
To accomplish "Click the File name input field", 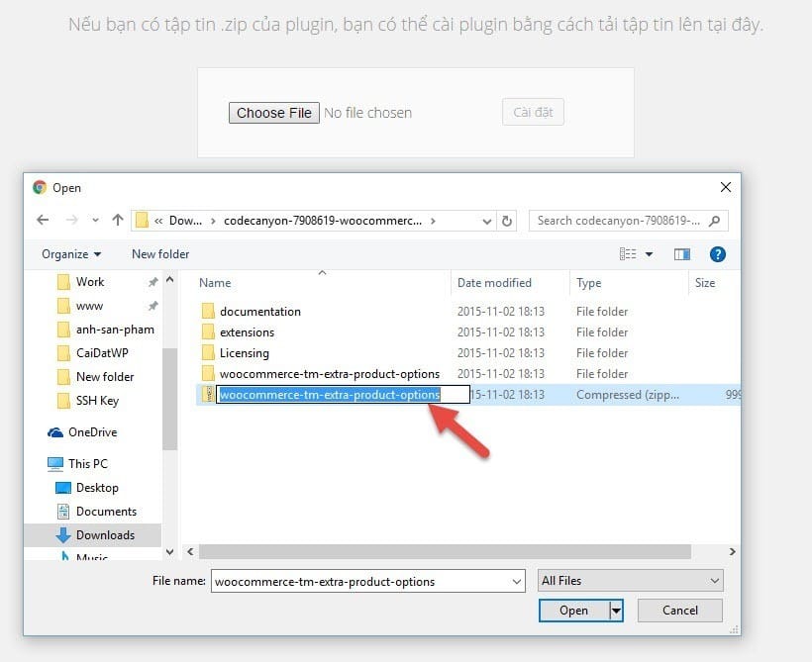I will (367, 581).
